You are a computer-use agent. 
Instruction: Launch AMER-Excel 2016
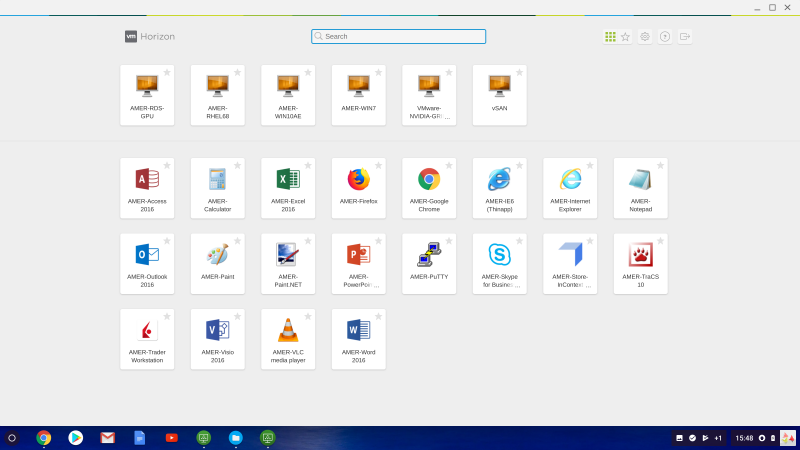click(288, 180)
